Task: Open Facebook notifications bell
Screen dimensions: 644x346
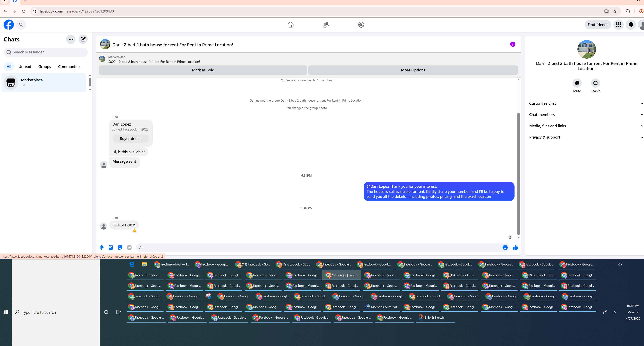Action: tap(631, 24)
